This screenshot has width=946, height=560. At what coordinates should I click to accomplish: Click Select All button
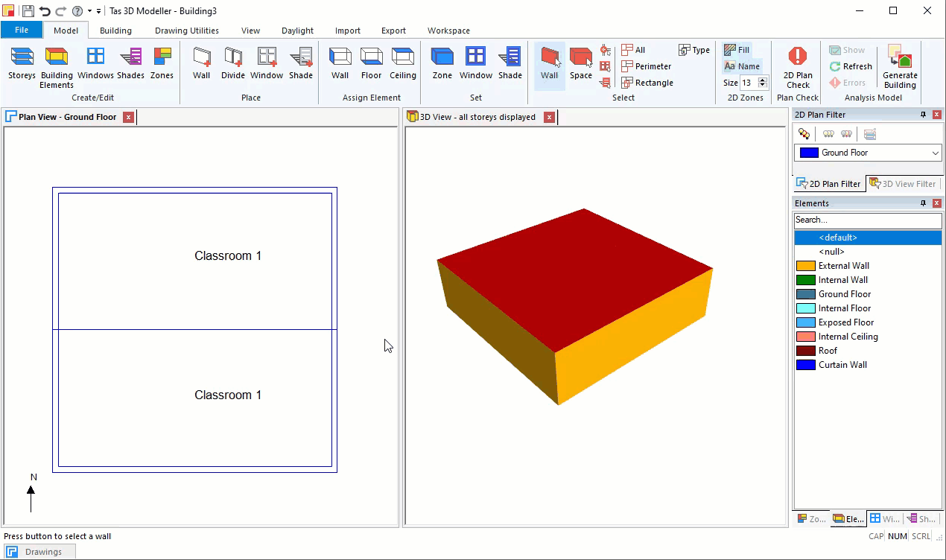click(633, 50)
